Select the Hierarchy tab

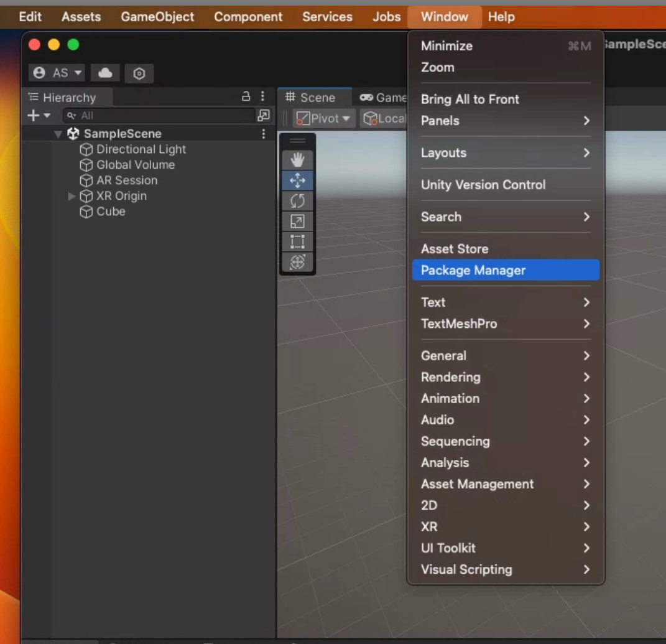[x=67, y=97]
